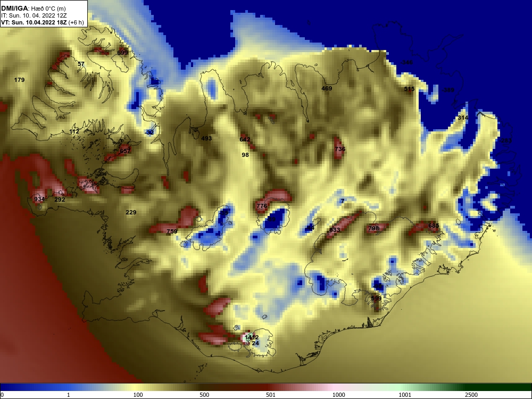Click the '2500' color scale label

click(471, 395)
